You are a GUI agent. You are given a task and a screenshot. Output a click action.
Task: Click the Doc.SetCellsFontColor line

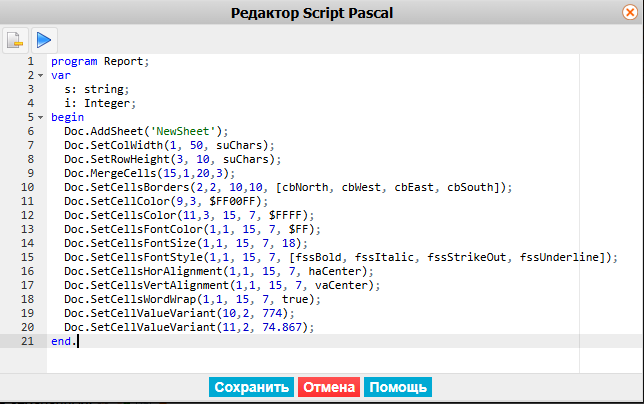(x=192, y=229)
